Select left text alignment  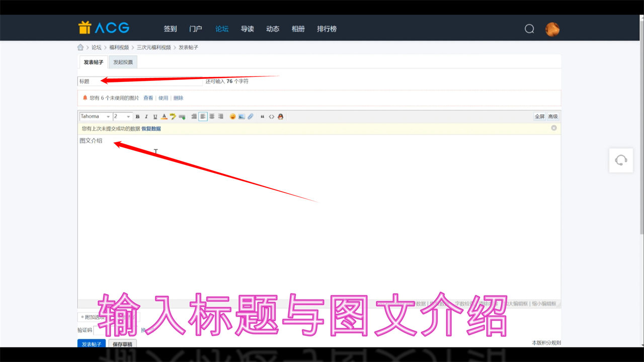[x=203, y=117]
